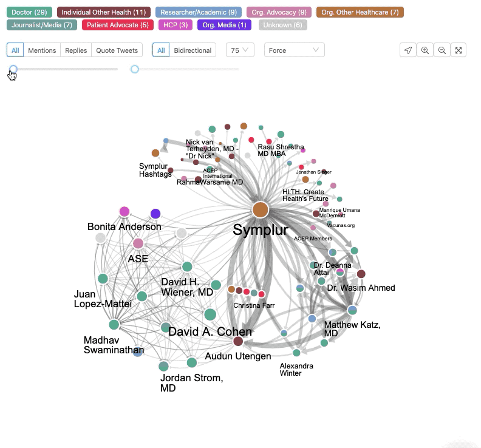This screenshot has height=448, width=481.
Task: Select the Bidirectional option
Action: click(193, 50)
